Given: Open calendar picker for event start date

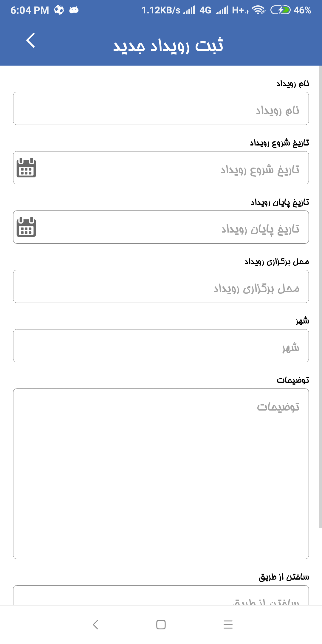Looking at the screenshot, I should pyautogui.click(x=26, y=168).
